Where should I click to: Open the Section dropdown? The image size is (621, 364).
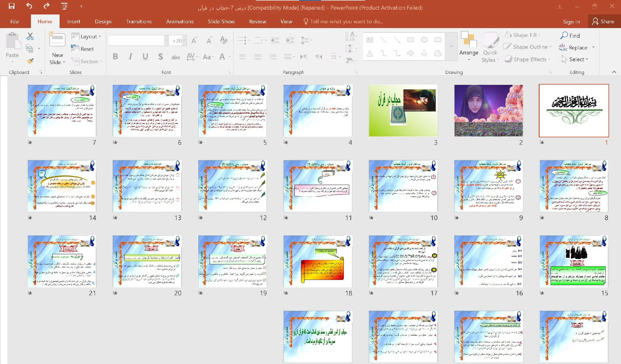click(x=87, y=61)
